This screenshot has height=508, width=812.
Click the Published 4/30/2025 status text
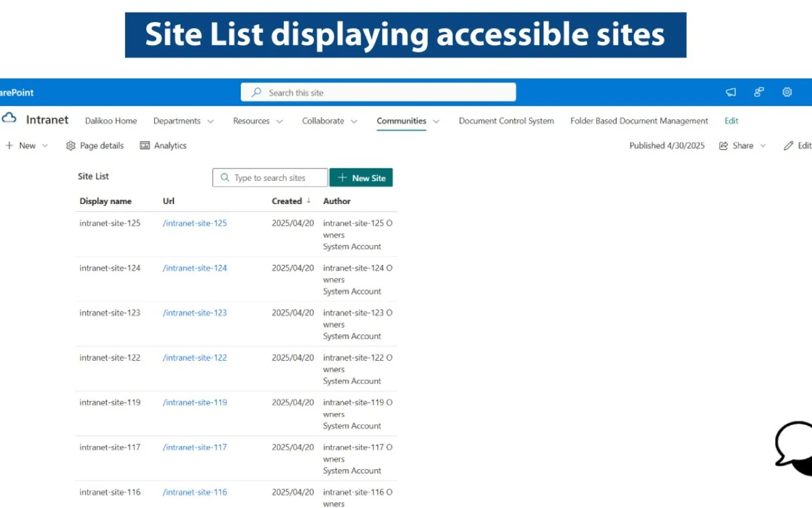(x=667, y=146)
